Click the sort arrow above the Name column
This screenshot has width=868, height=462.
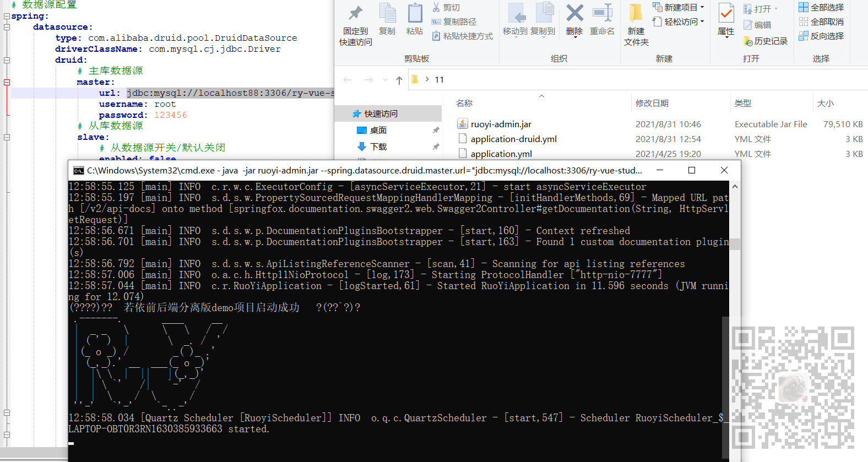coord(541,96)
